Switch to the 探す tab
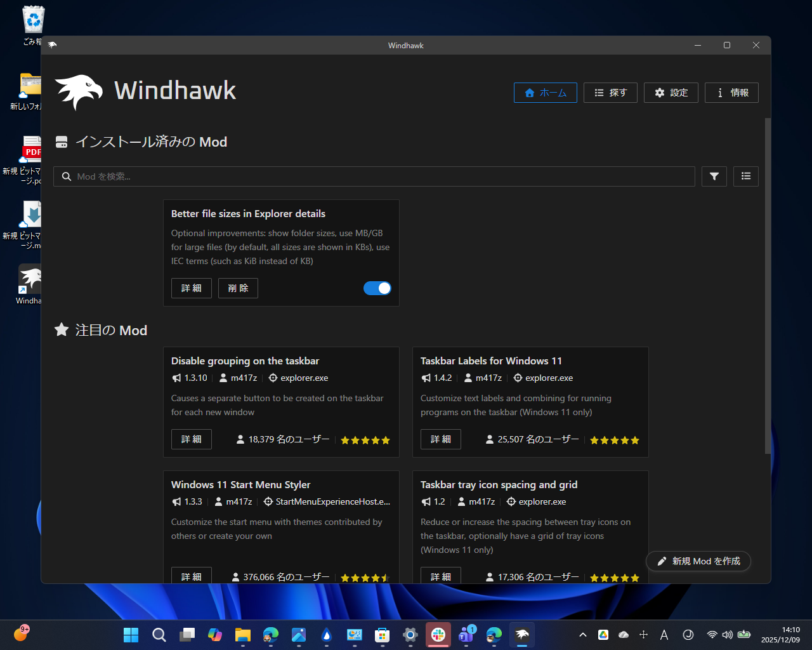Viewport: 812px width, 650px height. click(x=610, y=92)
